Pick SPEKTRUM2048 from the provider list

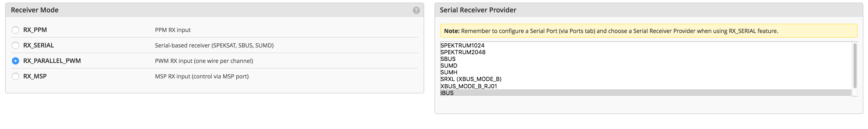(463, 52)
